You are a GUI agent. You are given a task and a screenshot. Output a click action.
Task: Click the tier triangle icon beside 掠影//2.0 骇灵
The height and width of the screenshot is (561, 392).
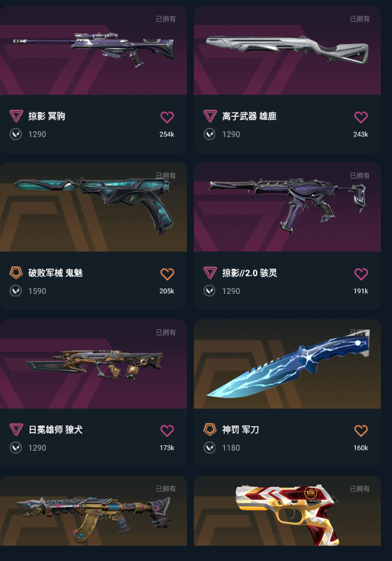[x=210, y=273]
